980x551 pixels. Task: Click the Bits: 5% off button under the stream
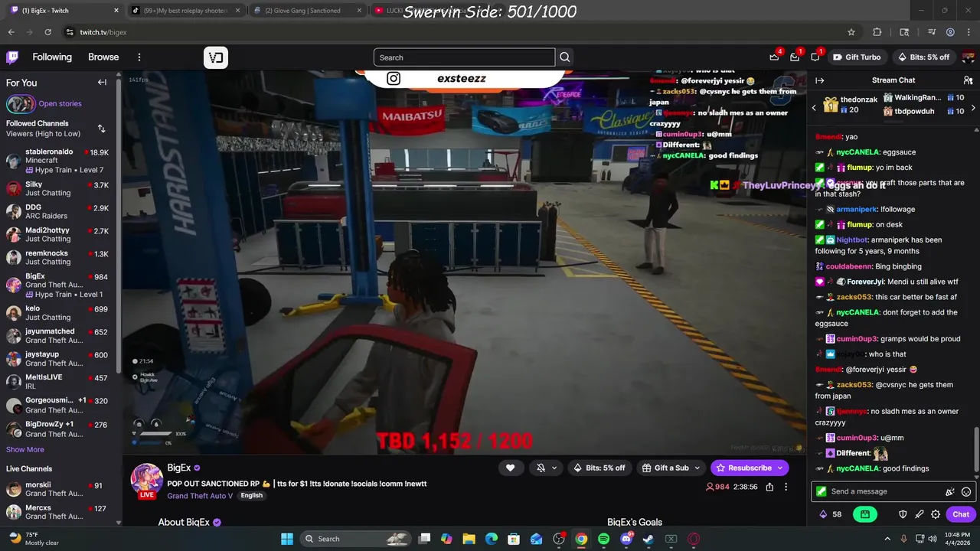point(599,468)
